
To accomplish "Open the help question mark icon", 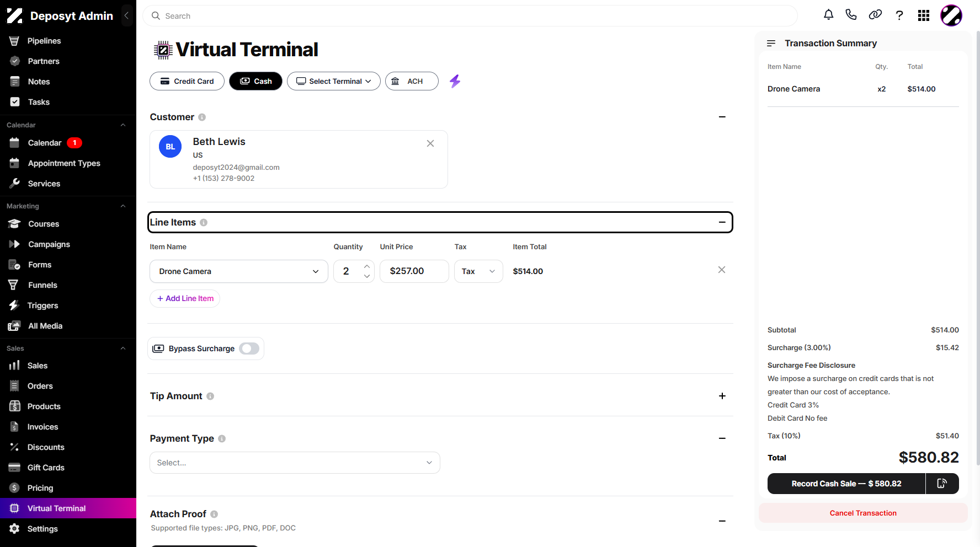I will point(899,15).
